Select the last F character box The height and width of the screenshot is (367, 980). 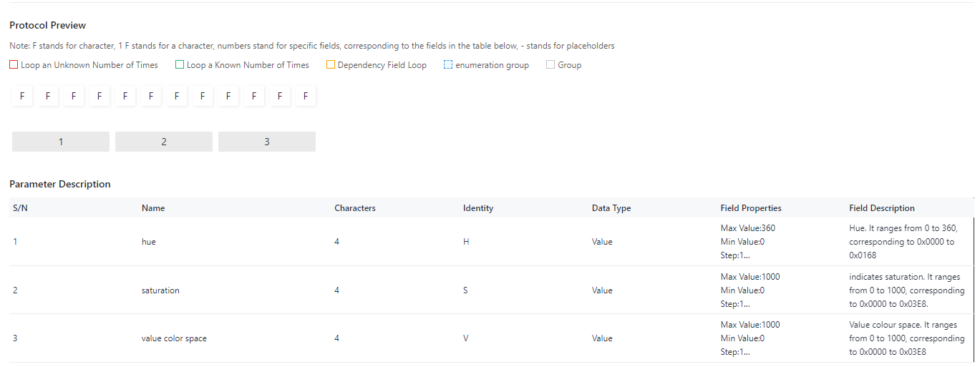tap(306, 96)
